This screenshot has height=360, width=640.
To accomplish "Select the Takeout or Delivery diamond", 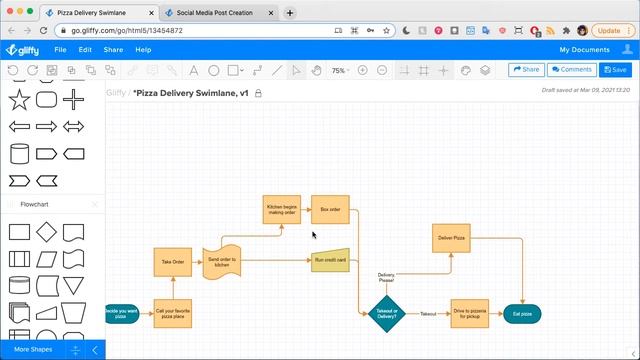I will (x=387, y=313).
